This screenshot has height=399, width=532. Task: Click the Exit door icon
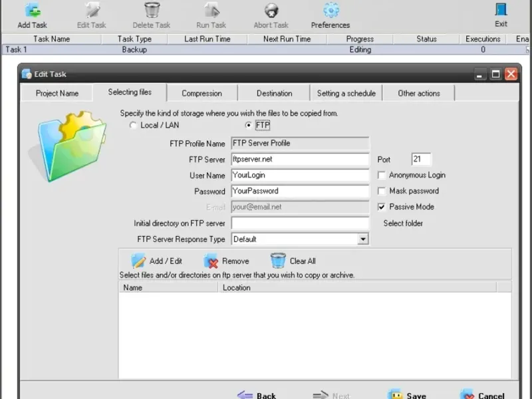501,9
